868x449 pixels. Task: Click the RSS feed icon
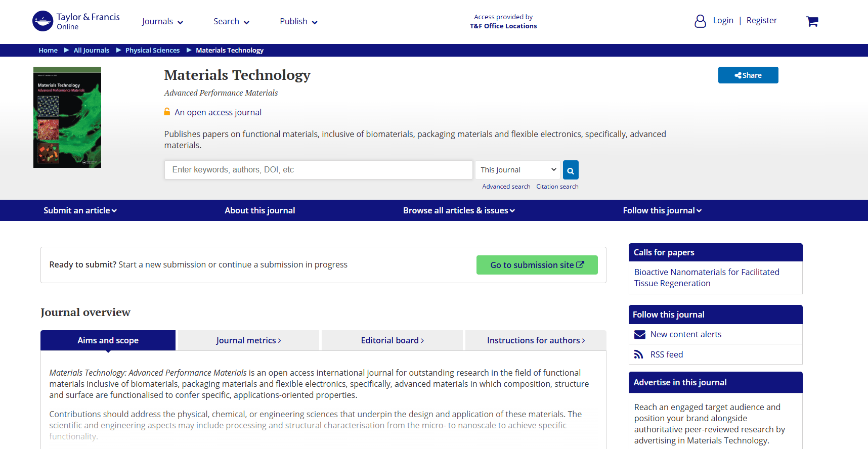(x=639, y=354)
